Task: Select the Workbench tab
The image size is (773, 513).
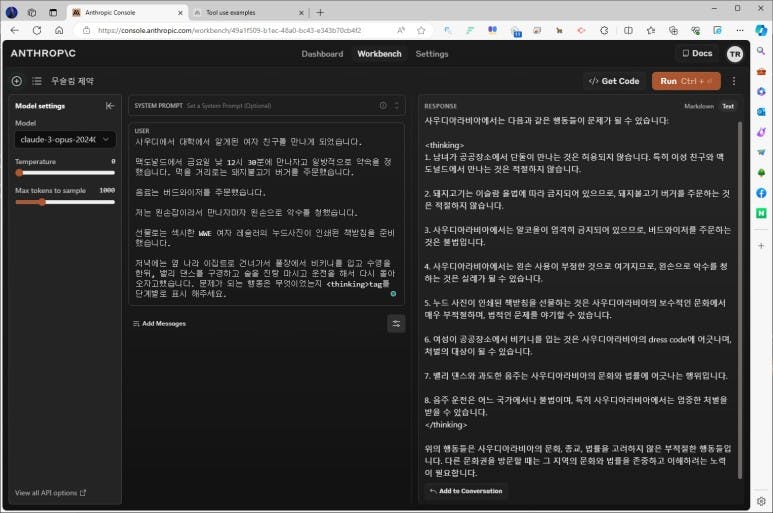Action: 379,54
